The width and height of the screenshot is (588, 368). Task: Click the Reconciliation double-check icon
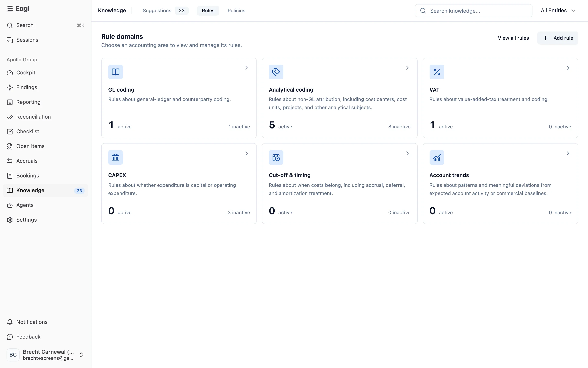point(10,117)
